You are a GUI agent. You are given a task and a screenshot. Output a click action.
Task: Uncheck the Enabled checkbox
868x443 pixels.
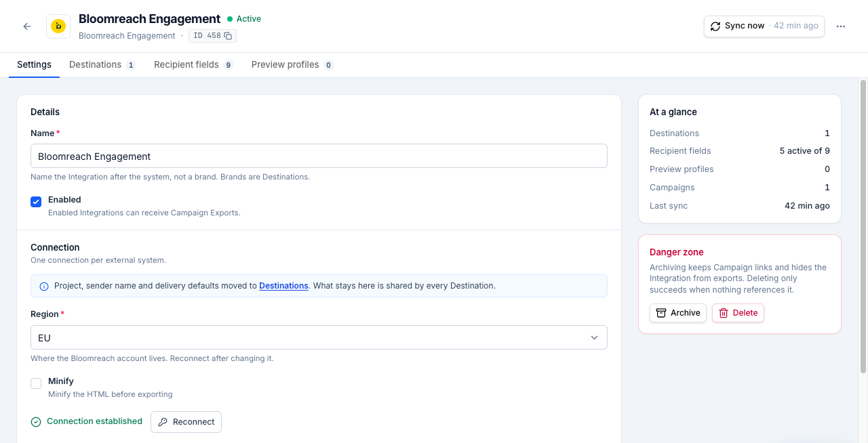coord(36,202)
